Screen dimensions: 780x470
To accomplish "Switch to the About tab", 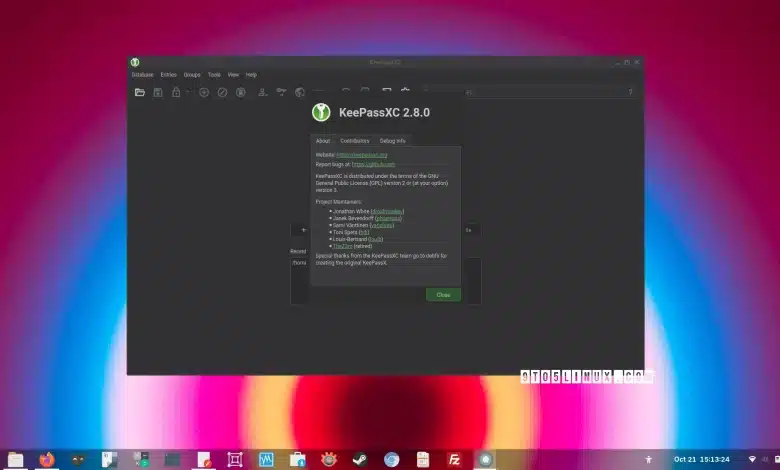I will tap(323, 141).
